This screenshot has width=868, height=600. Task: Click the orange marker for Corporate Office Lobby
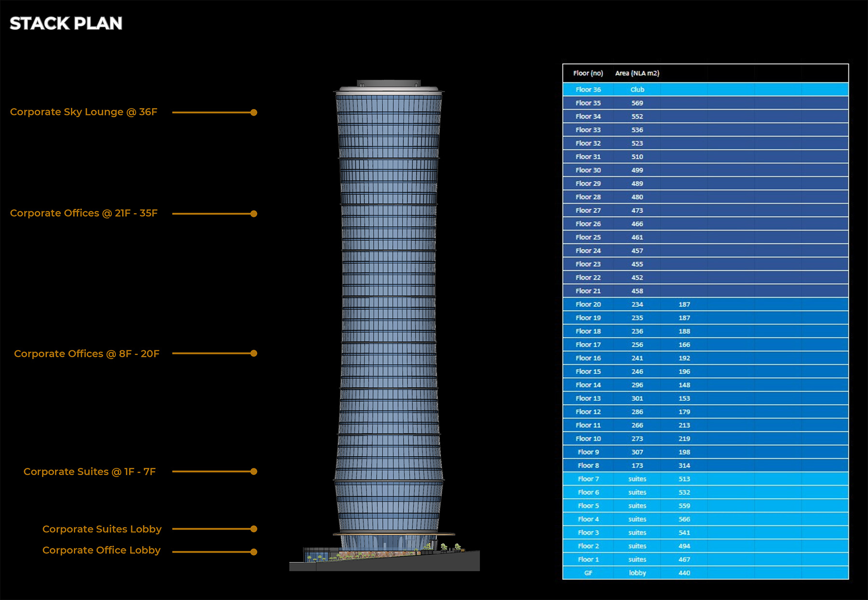pos(254,550)
